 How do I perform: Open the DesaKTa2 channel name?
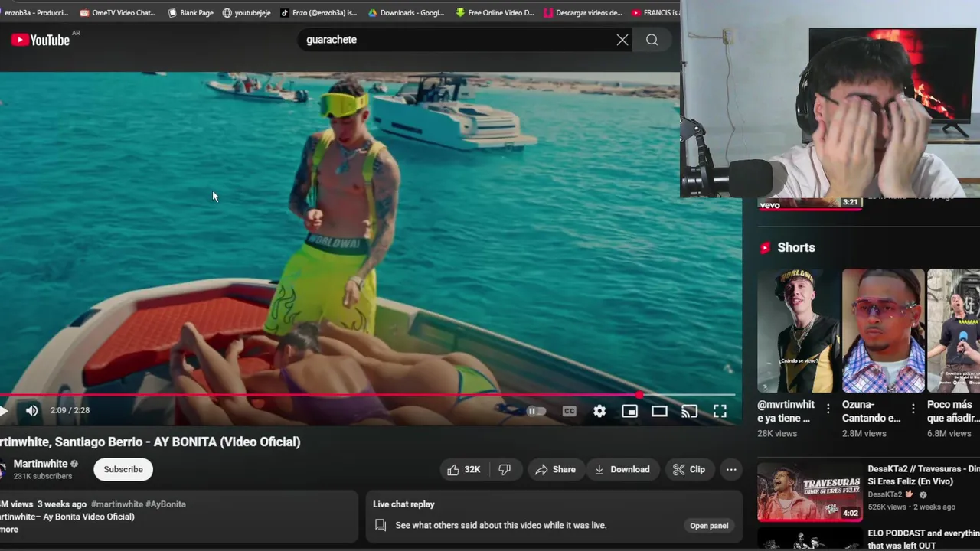pos(884,494)
